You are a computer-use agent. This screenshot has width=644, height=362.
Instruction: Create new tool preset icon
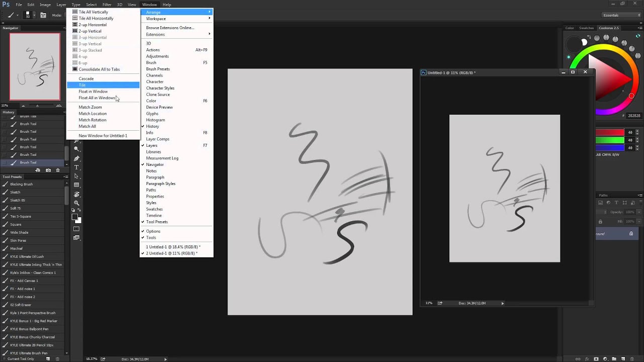click(48, 359)
